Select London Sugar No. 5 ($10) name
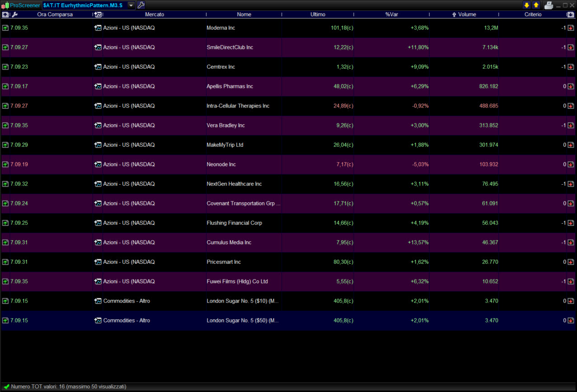This screenshot has width=577, height=392. (243, 301)
